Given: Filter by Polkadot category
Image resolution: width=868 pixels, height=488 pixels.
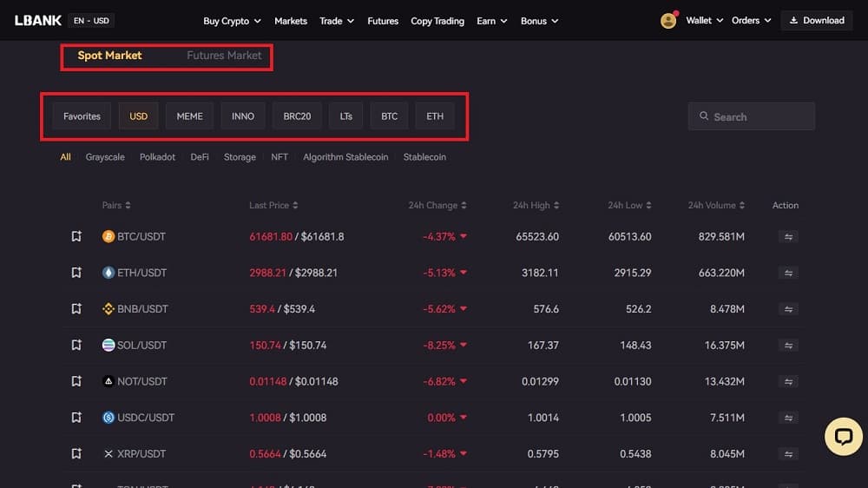Looking at the screenshot, I should pyautogui.click(x=157, y=157).
